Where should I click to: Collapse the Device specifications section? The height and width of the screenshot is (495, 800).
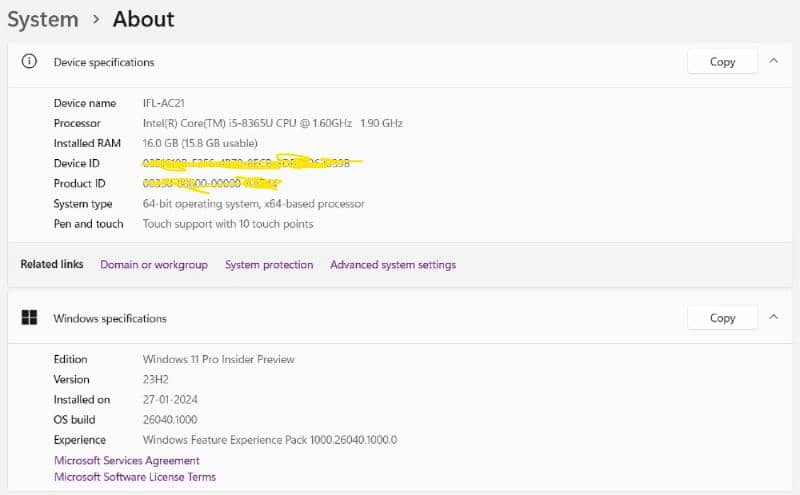[773, 61]
